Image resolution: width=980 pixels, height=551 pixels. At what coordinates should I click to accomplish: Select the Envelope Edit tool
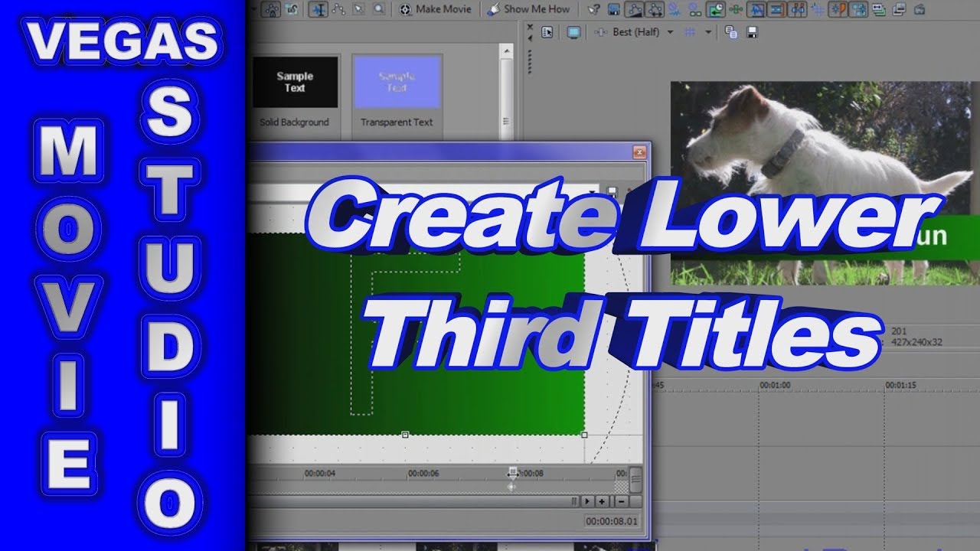pos(338,9)
